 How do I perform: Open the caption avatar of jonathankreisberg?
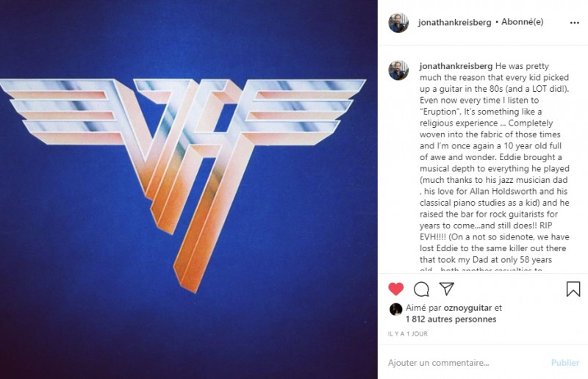pos(398,70)
